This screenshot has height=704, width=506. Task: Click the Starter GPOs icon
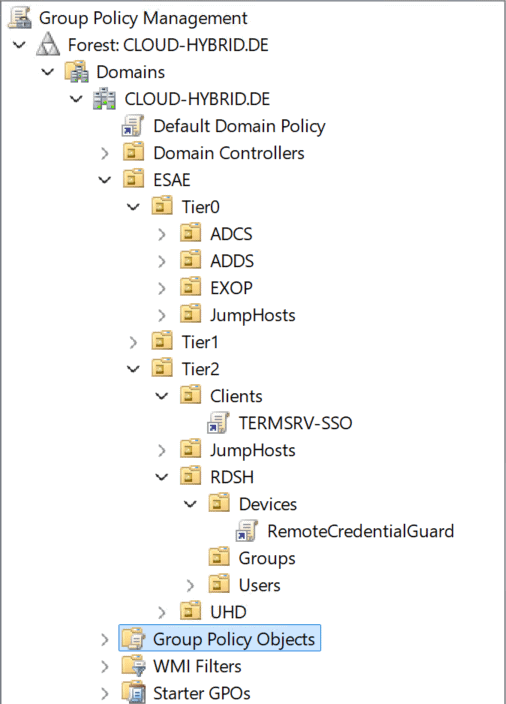[133, 693]
